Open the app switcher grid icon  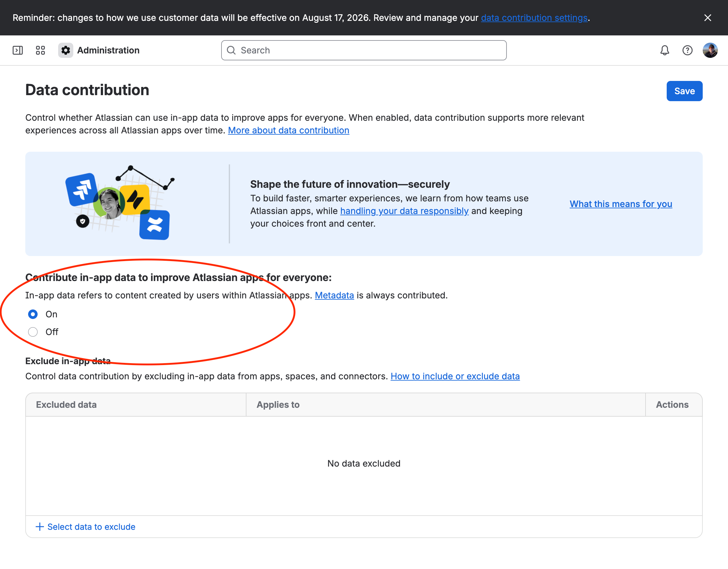[40, 50]
